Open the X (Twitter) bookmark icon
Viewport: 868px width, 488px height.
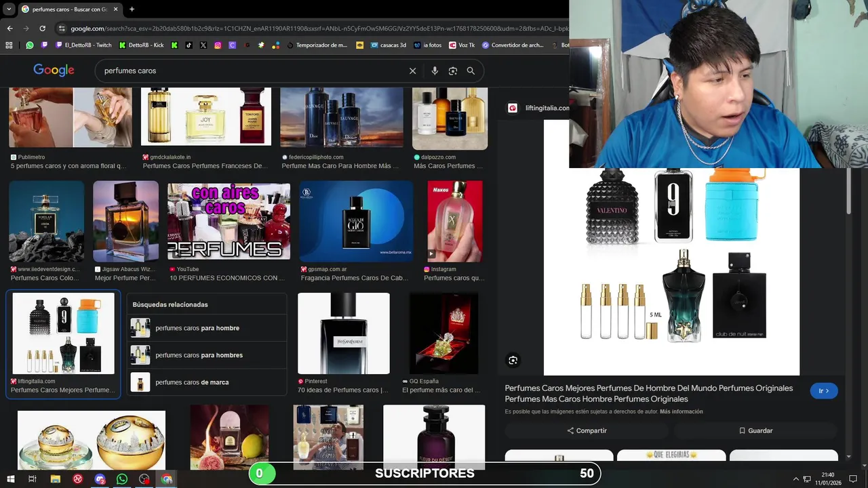point(203,45)
